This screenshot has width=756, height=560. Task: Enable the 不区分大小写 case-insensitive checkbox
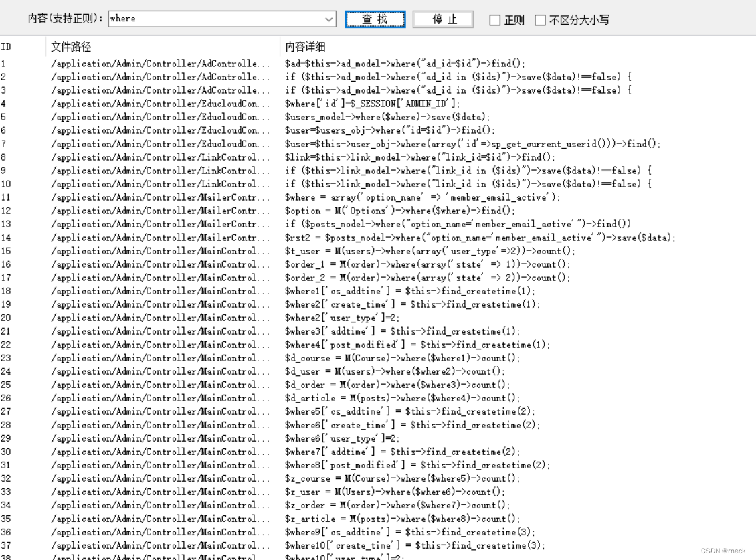pos(539,20)
